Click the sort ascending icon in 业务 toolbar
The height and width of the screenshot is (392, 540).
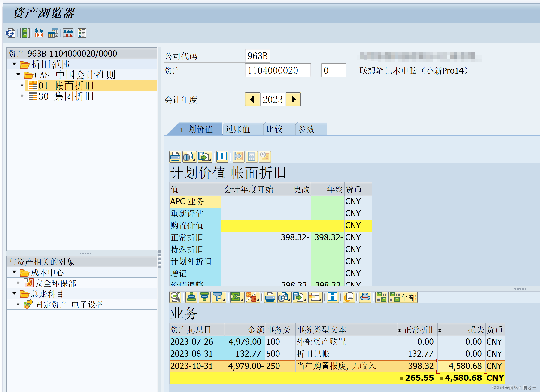click(191, 297)
